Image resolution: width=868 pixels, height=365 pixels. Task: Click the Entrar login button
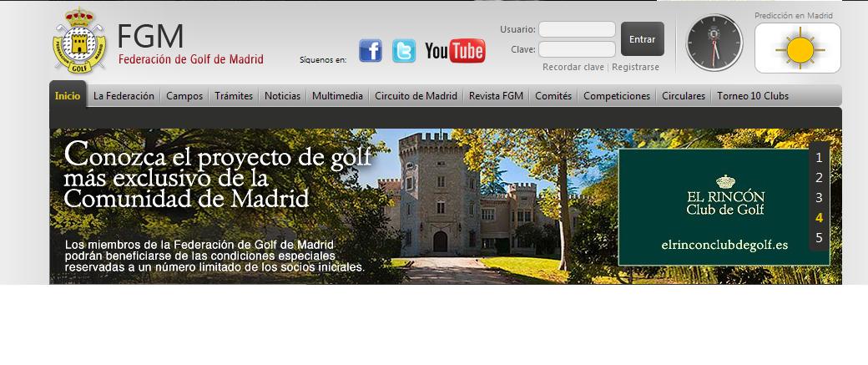pos(642,39)
